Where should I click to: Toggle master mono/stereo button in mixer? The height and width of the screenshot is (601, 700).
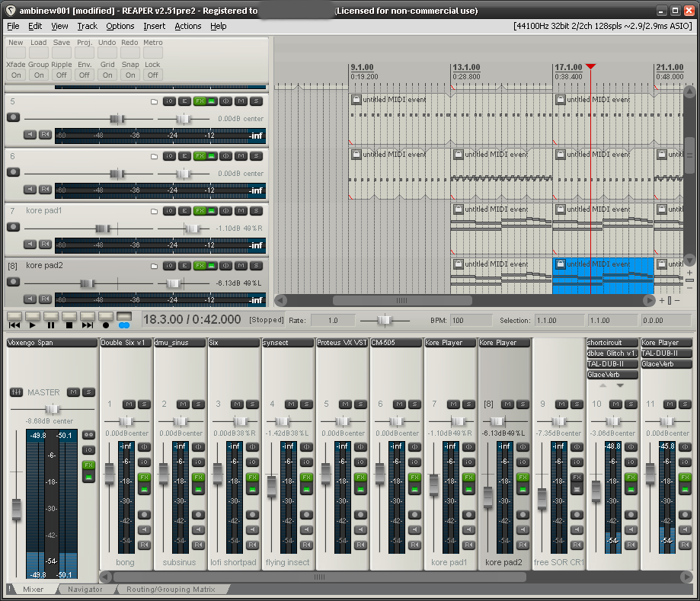[x=89, y=435]
